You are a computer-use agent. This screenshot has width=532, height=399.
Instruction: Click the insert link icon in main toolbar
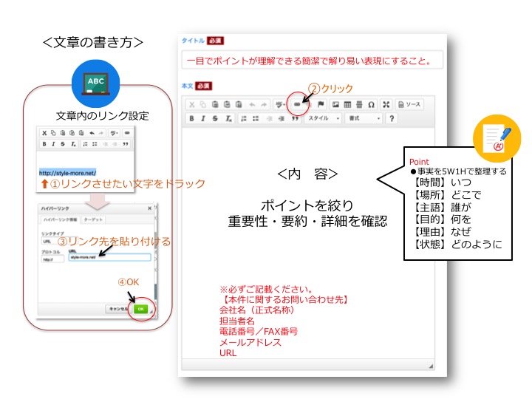pyautogui.click(x=298, y=105)
